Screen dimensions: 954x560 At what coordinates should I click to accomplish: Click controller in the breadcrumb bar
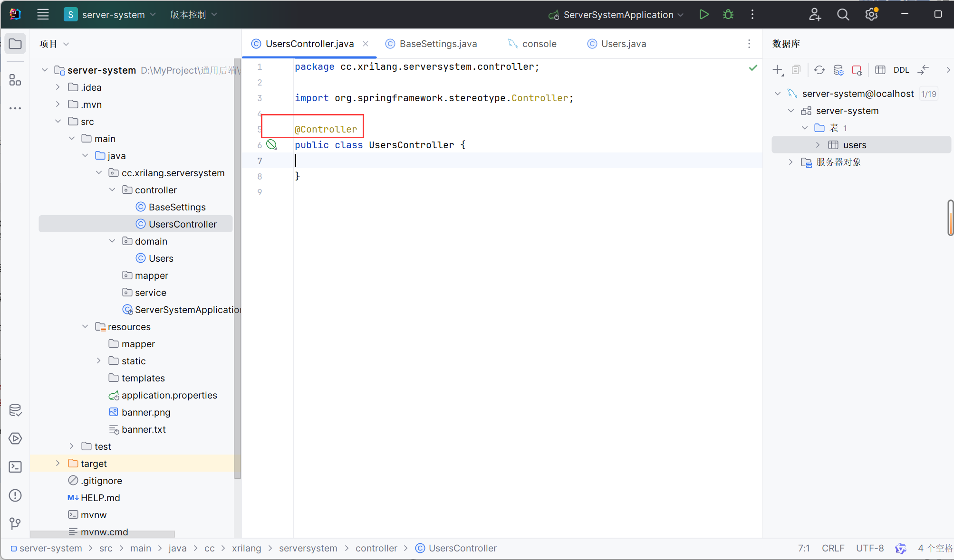coord(376,549)
